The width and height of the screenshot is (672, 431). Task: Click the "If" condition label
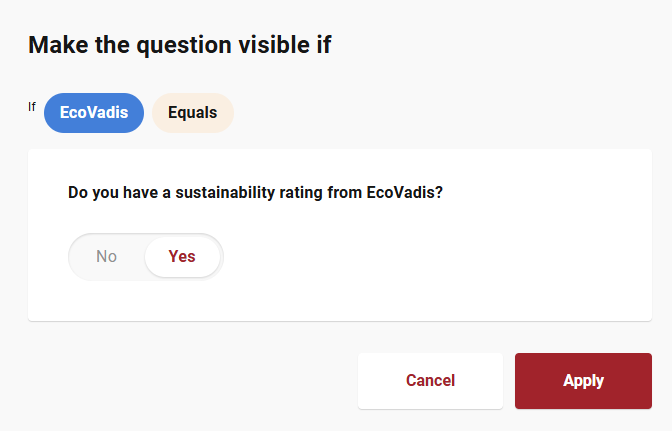pyautogui.click(x=32, y=106)
